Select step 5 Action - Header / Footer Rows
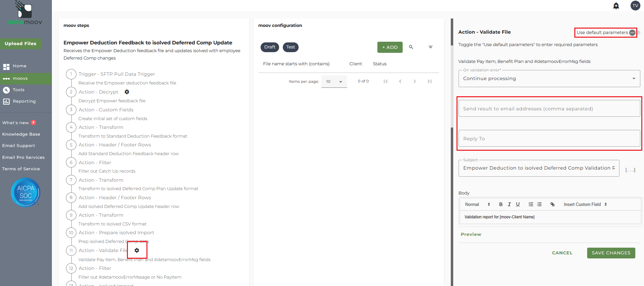 [x=115, y=145]
